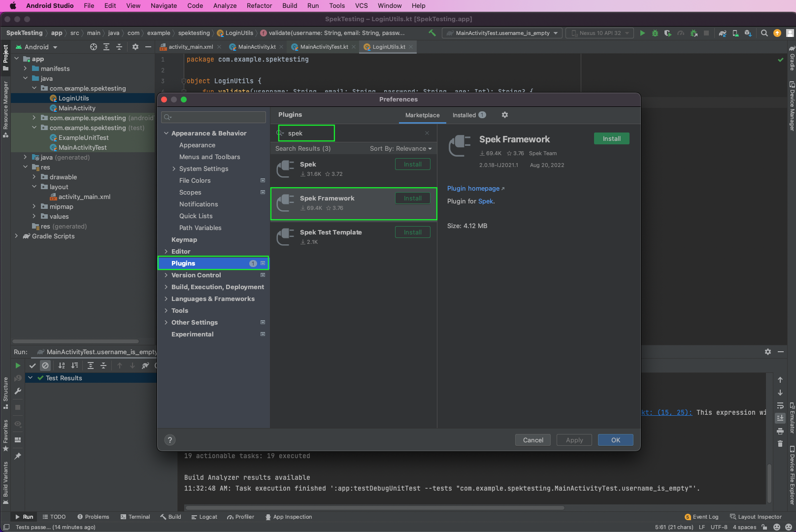This screenshot has height=532, width=796.
Task: Sort test results alphabetically
Action: [x=62, y=366]
